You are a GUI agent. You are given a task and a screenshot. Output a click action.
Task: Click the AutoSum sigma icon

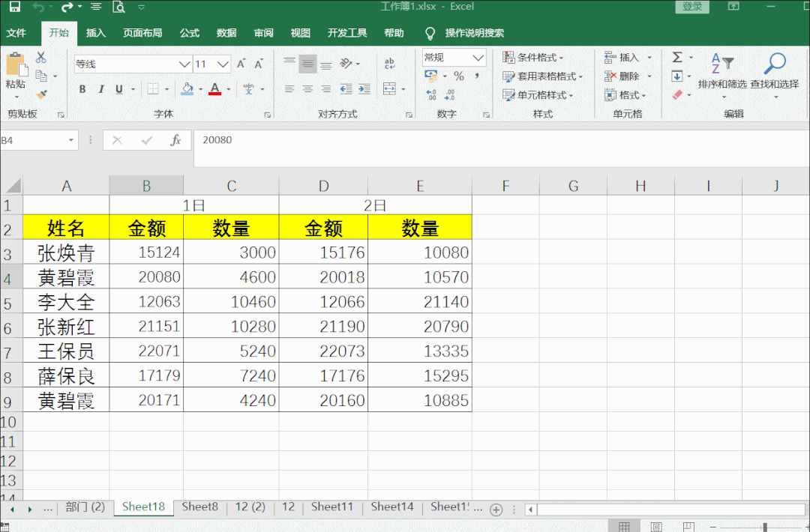[677, 57]
